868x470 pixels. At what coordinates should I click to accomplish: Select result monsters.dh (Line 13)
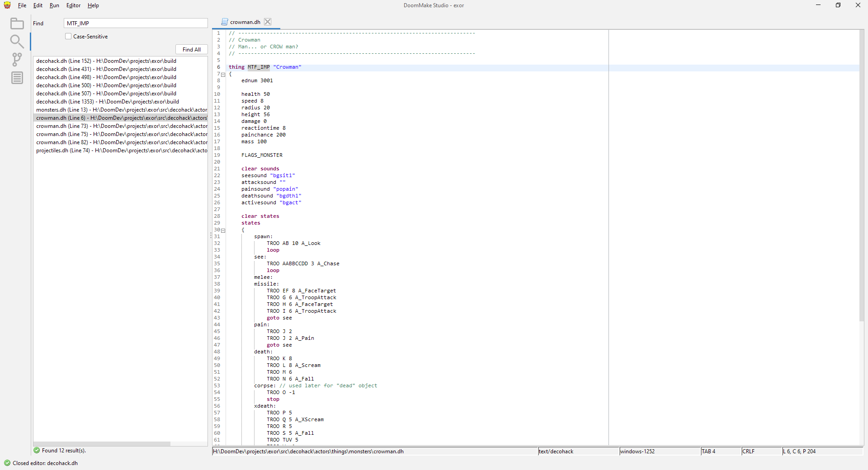[x=120, y=110]
